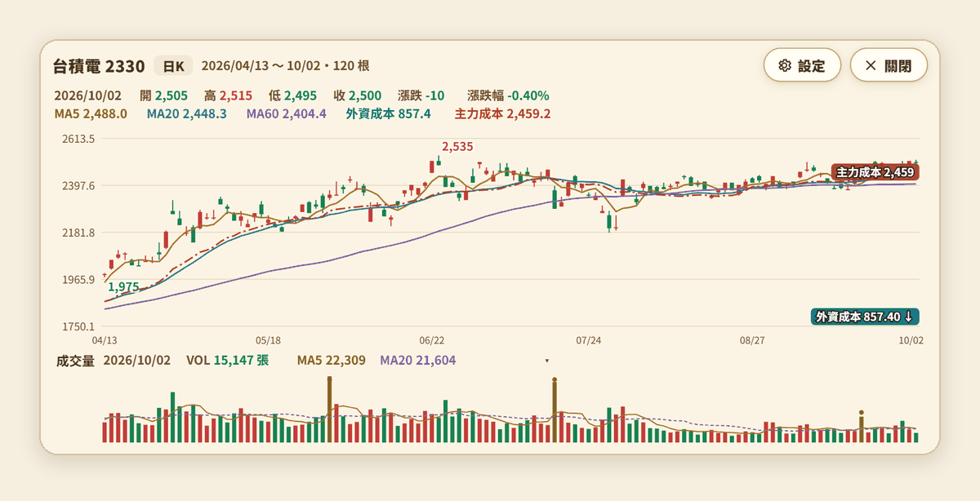Click the 07/24 date axis label
This screenshot has width=980, height=501.
589,339
